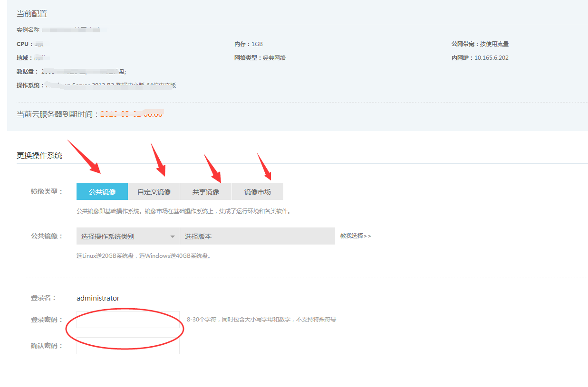The image size is (588, 387).
Task: Switch to the 镜像市场 tab
Action: (257, 192)
